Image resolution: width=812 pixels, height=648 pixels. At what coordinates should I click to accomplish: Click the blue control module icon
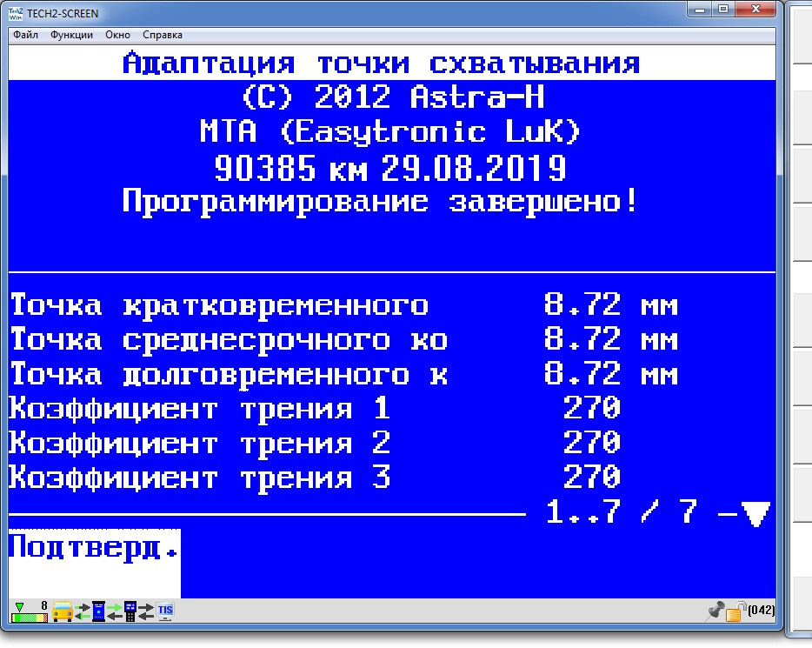[x=98, y=611]
